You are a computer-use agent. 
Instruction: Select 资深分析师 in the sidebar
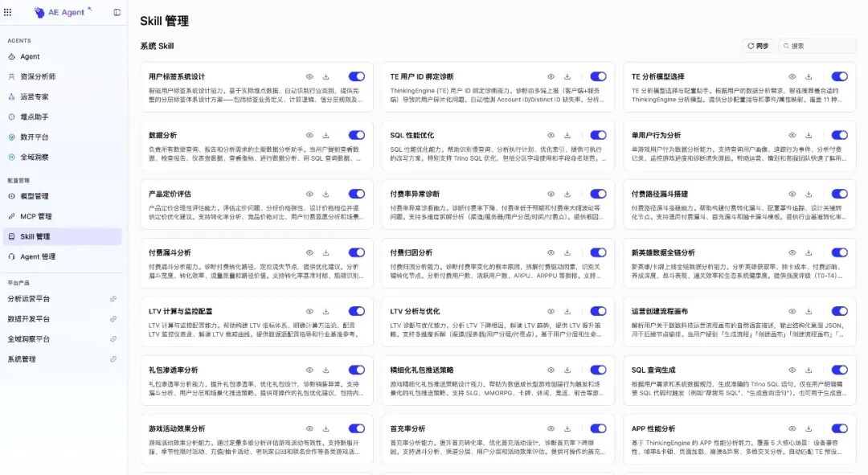coord(62,76)
